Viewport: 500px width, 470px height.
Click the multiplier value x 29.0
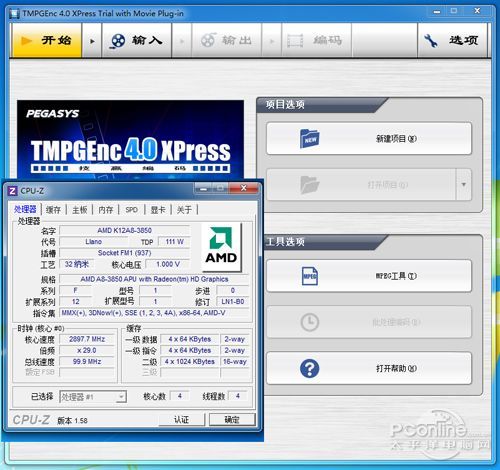point(87,351)
